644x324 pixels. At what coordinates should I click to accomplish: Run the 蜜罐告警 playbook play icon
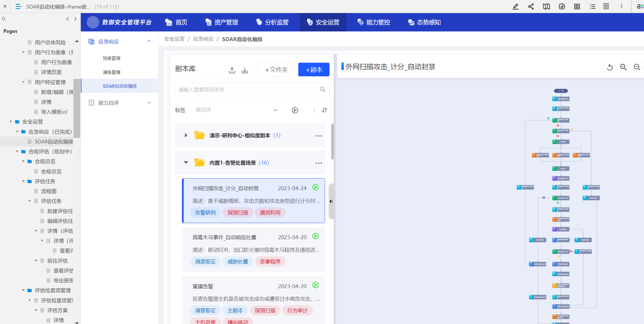pyautogui.click(x=316, y=285)
